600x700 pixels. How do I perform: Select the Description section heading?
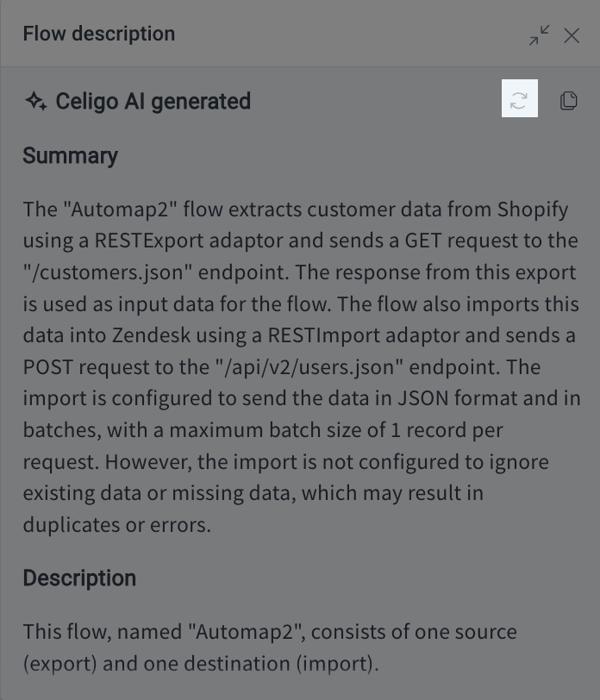[79, 578]
